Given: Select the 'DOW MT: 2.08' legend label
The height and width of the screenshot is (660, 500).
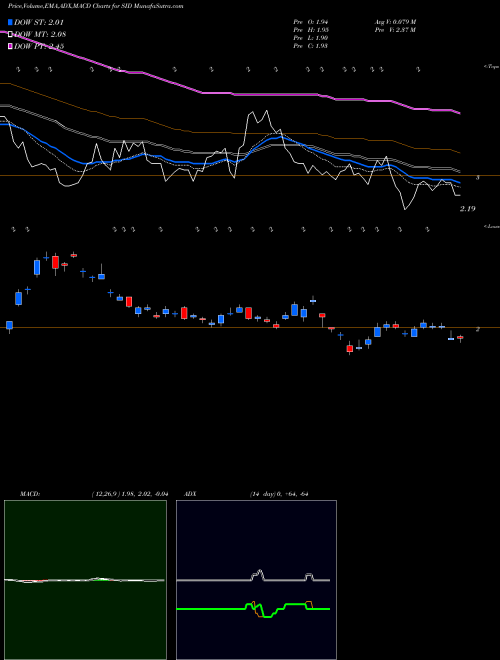Looking at the screenshot, I should pos(40,35).
